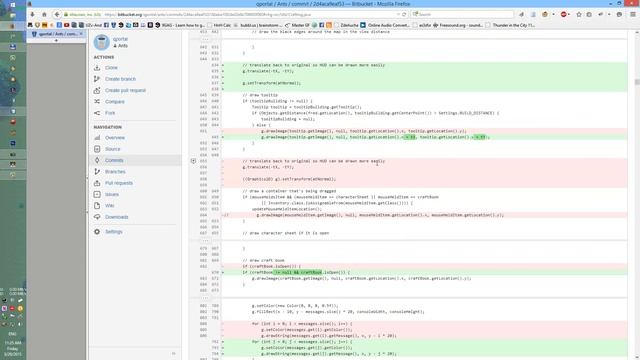Click Firefox back arrow button
The width and height of the screenshot is (640, 360).
tap(57, 14)
